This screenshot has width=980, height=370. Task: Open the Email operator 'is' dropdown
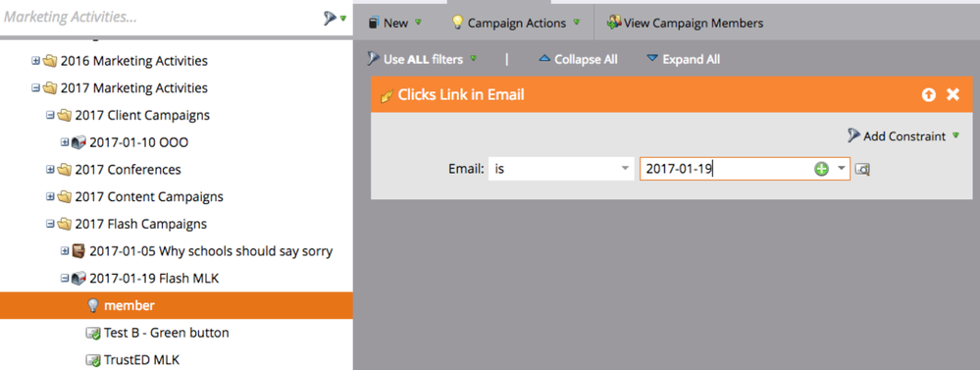[x=561, y=169]
